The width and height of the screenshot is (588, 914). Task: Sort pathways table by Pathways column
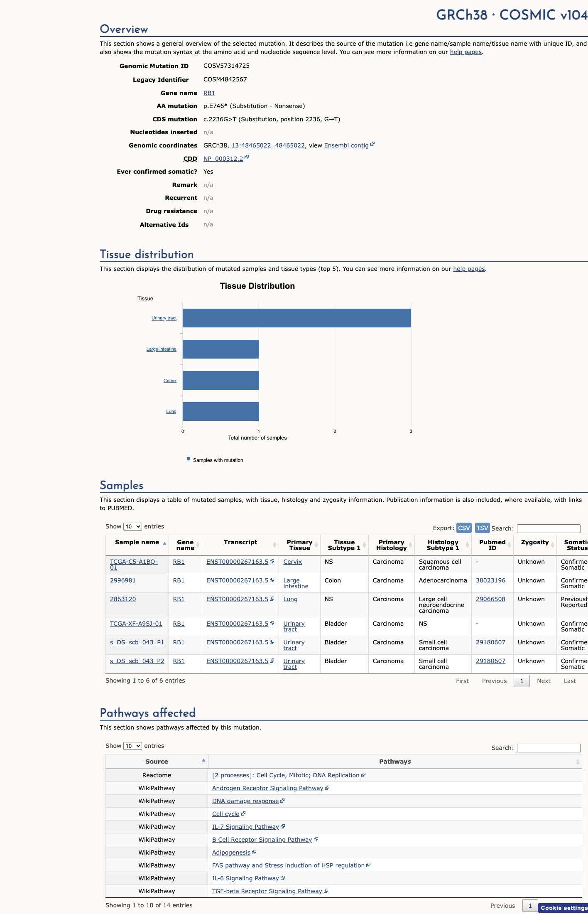(x=395, y=762)
